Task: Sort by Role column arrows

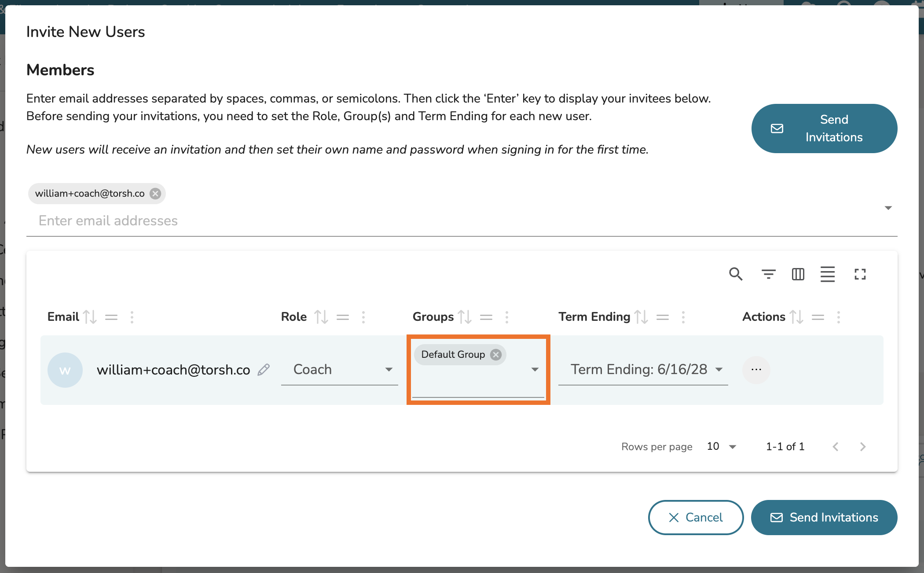Action: tap(321, 317)
